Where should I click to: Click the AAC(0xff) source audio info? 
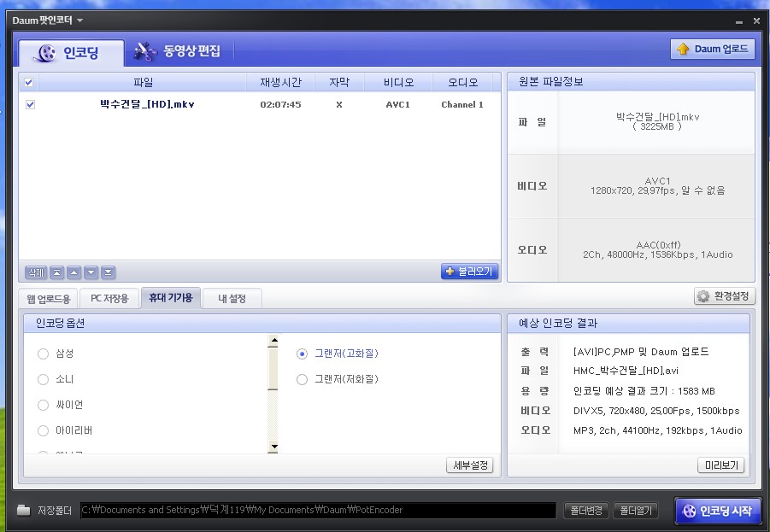[658, 245]
